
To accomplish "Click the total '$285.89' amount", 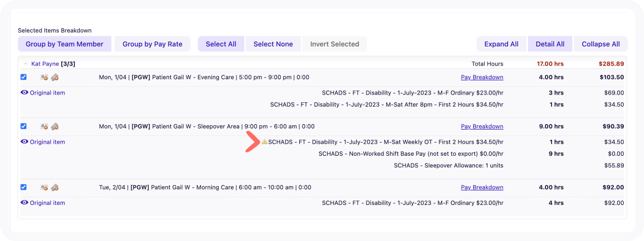I will (611, 64).
